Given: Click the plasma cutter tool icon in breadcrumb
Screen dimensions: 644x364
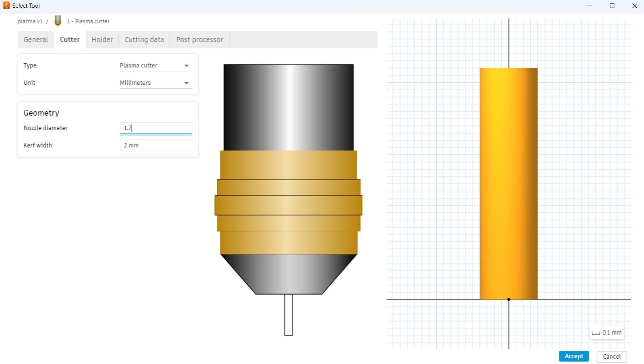Looking at the screenshot, I should tap(58, 21).
